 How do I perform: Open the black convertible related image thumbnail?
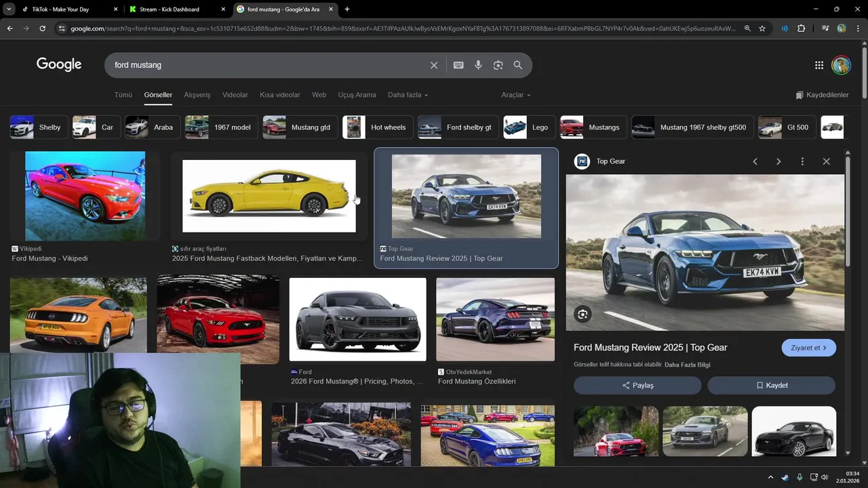[x=793, y=431]
